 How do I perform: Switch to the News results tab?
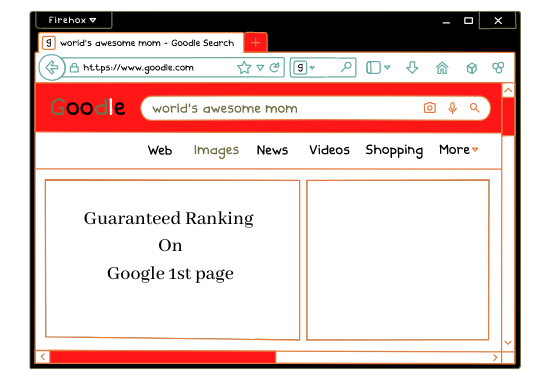tap(272, 150)
